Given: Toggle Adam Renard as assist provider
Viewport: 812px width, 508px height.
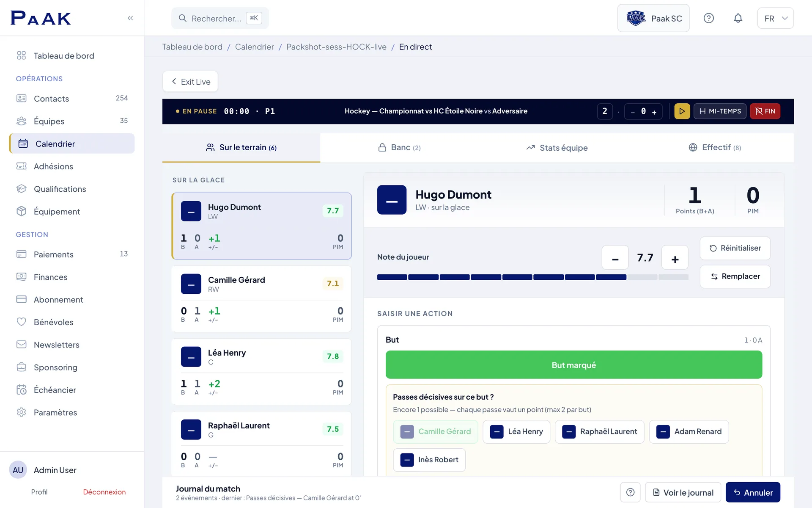Looking at the screenshot, I should coord(689,432).
